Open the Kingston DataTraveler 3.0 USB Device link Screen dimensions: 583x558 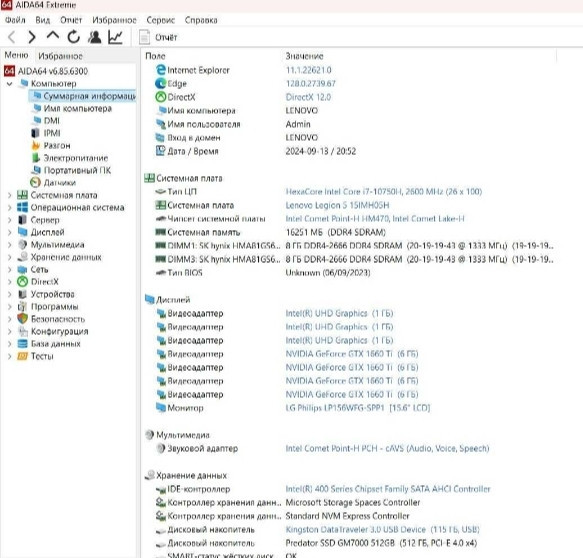point(382,529)
